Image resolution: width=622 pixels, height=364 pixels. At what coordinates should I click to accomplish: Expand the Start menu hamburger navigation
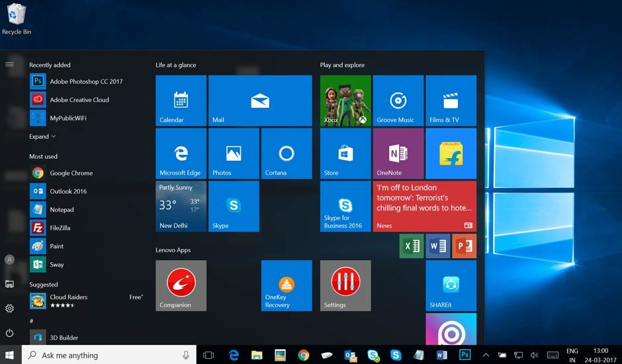[x=9, y=64]
